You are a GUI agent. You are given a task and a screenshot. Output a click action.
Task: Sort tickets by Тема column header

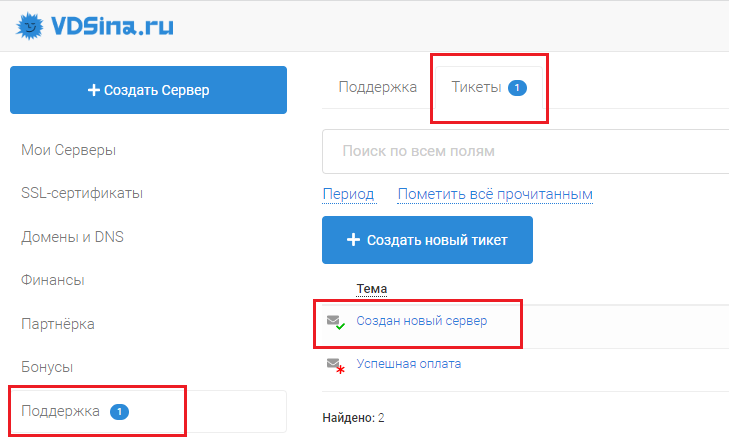pyautogui.click(x=371, y=289)
